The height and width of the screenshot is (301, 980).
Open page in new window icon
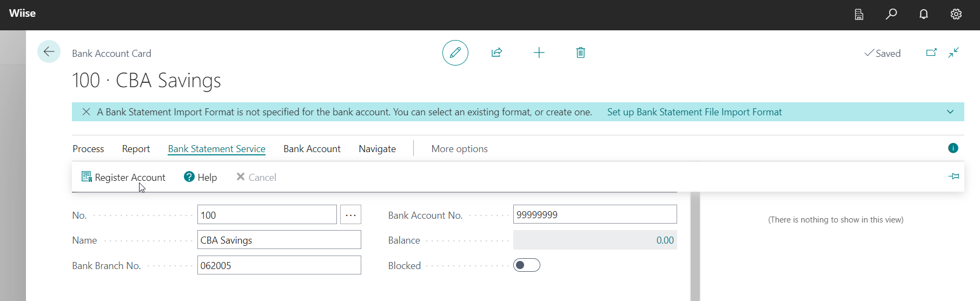[x=931, y=53]
